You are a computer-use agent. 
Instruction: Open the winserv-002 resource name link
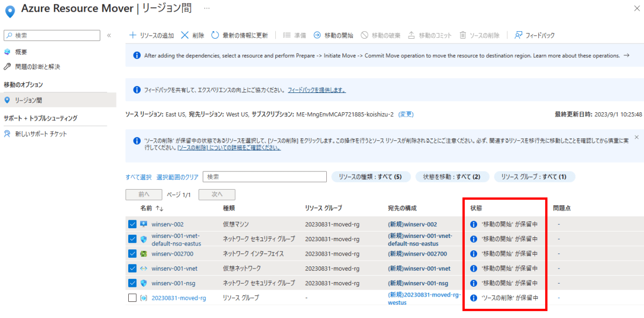(x=167, y=224)
